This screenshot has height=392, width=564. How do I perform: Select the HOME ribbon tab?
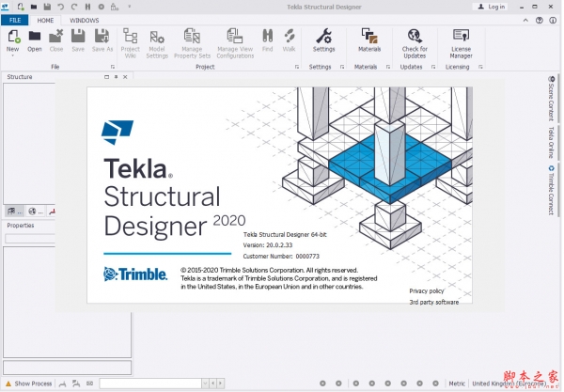[45, 20]
